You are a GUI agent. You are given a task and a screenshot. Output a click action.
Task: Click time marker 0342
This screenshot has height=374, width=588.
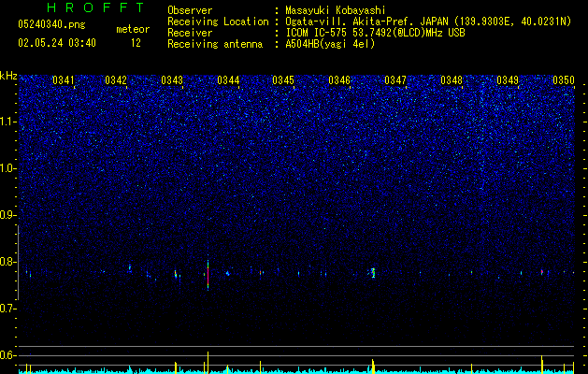(x=116, y=80)
